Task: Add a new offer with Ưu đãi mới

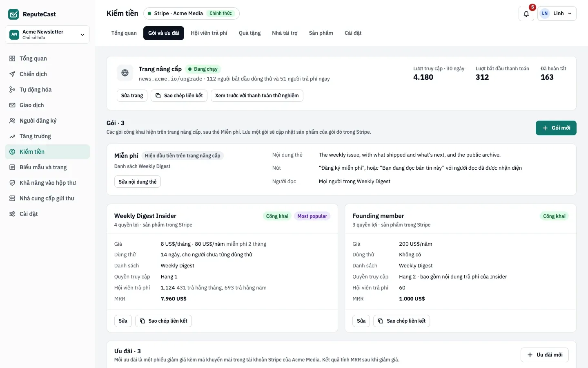Action: point(545,355)
